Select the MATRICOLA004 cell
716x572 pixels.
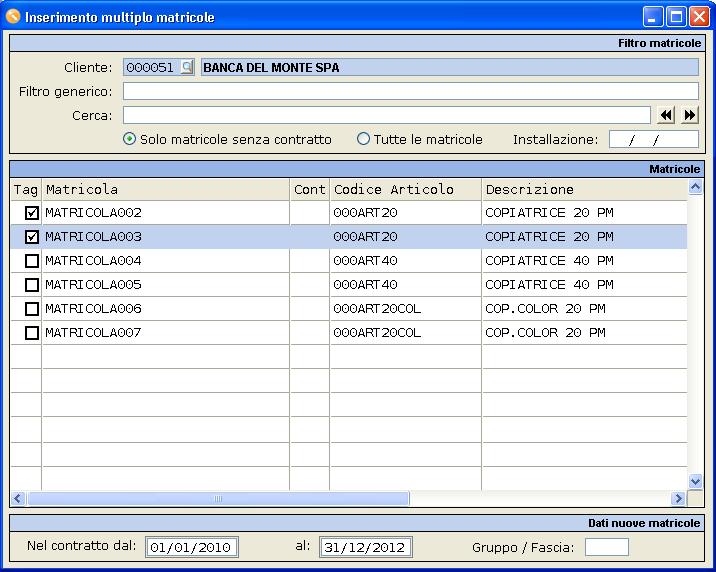click(x=166, y=261)
